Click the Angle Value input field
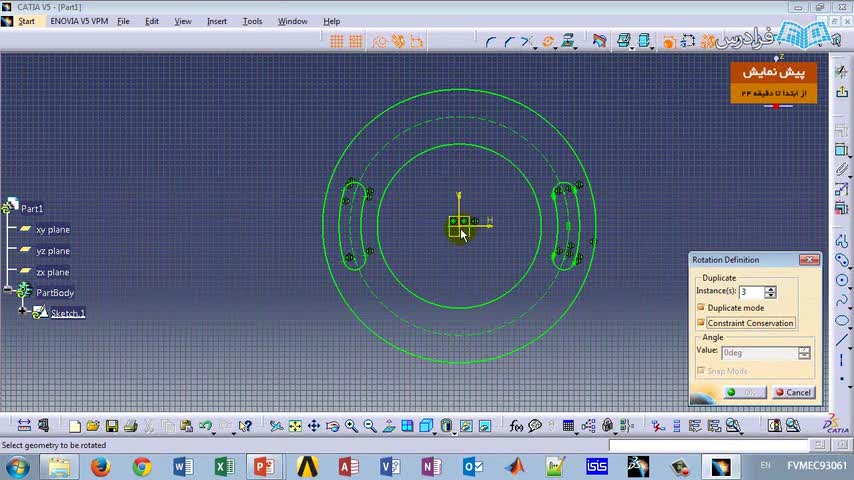 (x=759, y=353)
